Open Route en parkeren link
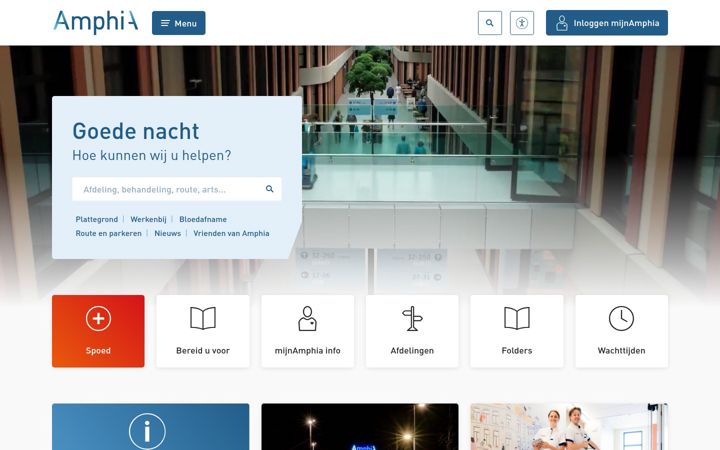 click(108, 233)
